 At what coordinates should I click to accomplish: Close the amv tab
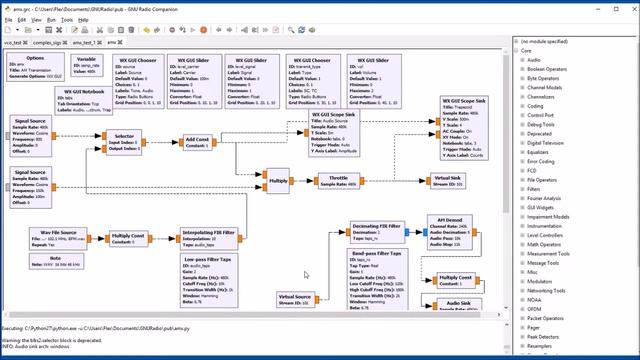[120, 42]
